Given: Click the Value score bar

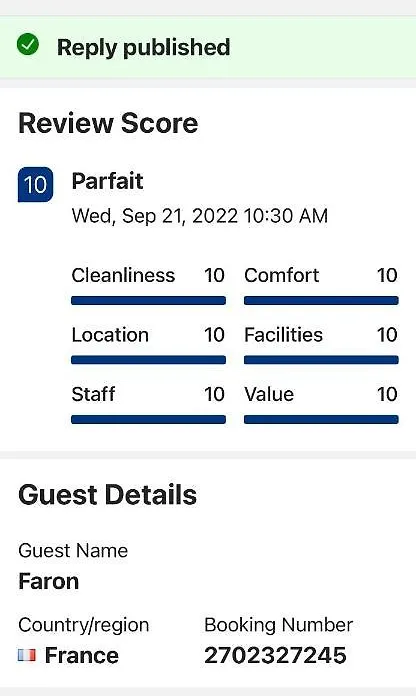Looking at the screenshot, I should pos(321,419).
